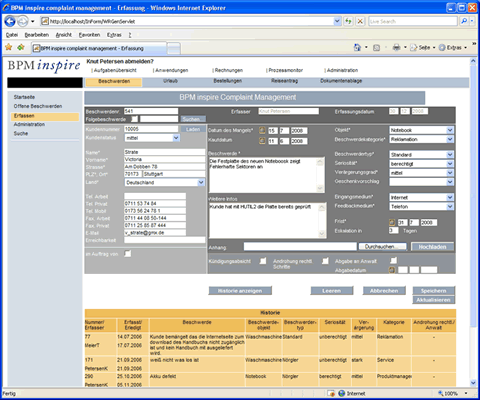Click the E-Mail input field
480x400 pixels.
(155, 233)
